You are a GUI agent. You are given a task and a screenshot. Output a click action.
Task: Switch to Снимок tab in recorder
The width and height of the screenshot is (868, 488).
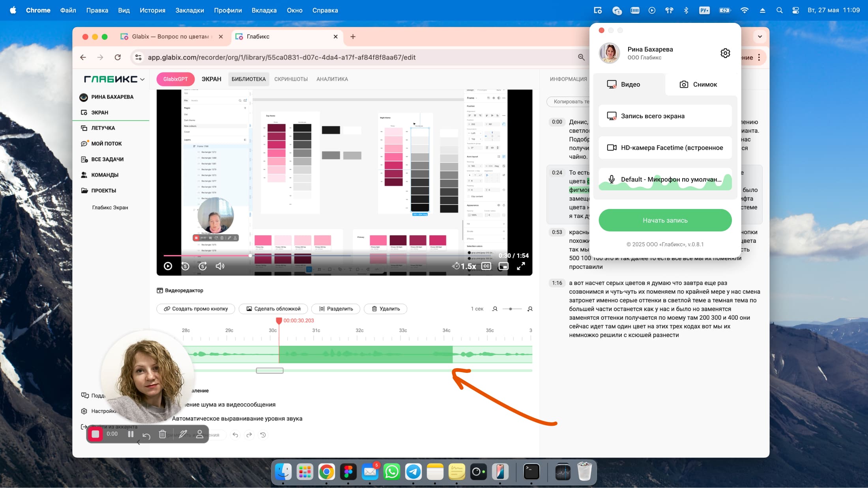coord(698,84)
